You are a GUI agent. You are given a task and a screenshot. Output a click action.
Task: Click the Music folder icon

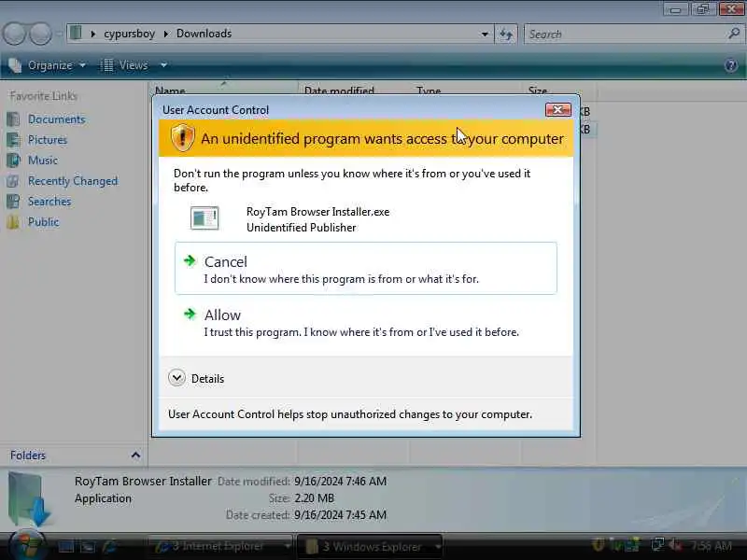[13, 160]
